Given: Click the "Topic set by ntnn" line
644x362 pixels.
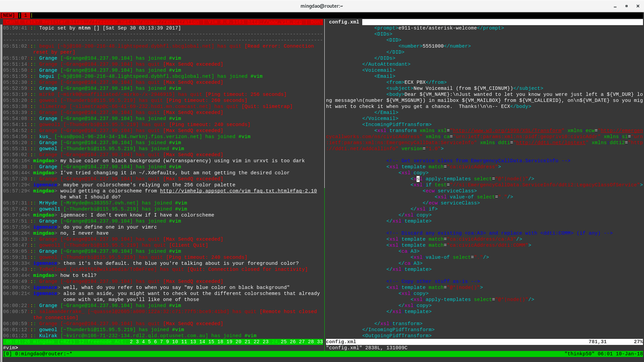Looking at the screenshot, I should [x=92, y=28].
